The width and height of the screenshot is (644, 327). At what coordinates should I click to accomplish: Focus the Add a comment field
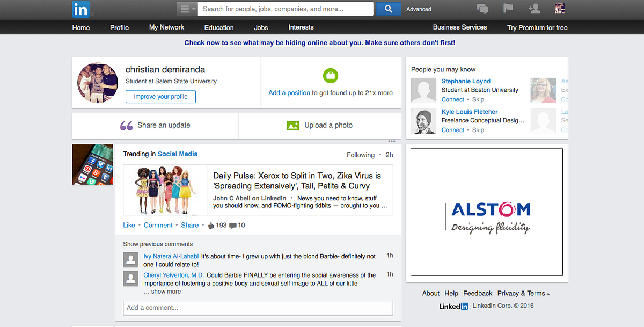[258, 308]
